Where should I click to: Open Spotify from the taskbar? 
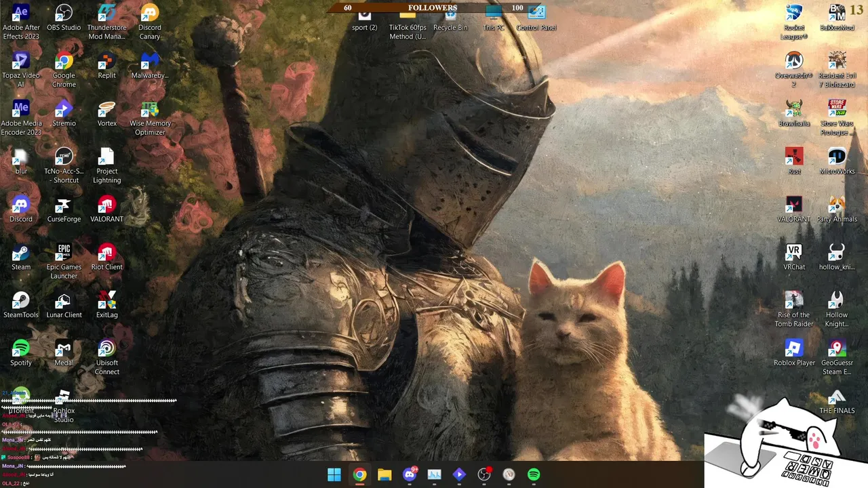click(x=534, y=474)
